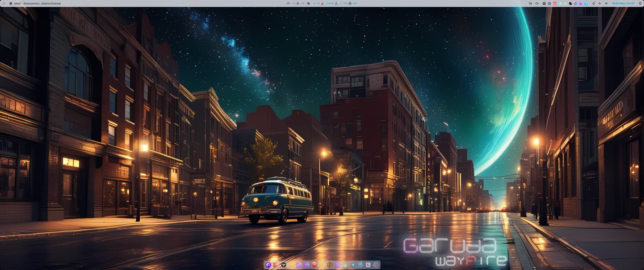Open the song title 'take2 - Sewerperson' label

point(37,3)
